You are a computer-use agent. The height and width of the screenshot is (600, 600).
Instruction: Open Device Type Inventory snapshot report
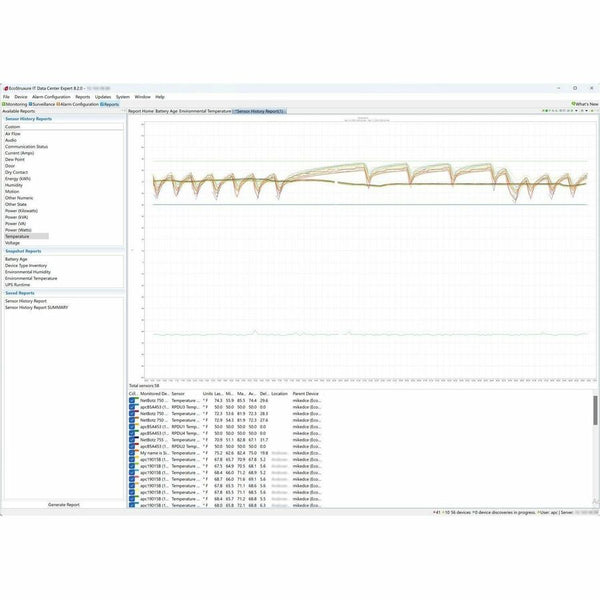26,266
